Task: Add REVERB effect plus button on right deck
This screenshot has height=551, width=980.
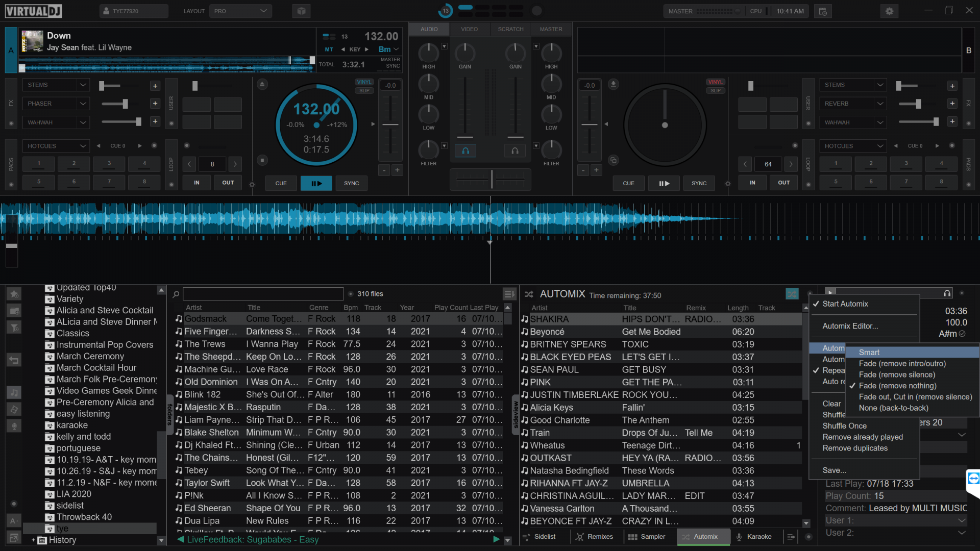Action: tap(952, 104)
